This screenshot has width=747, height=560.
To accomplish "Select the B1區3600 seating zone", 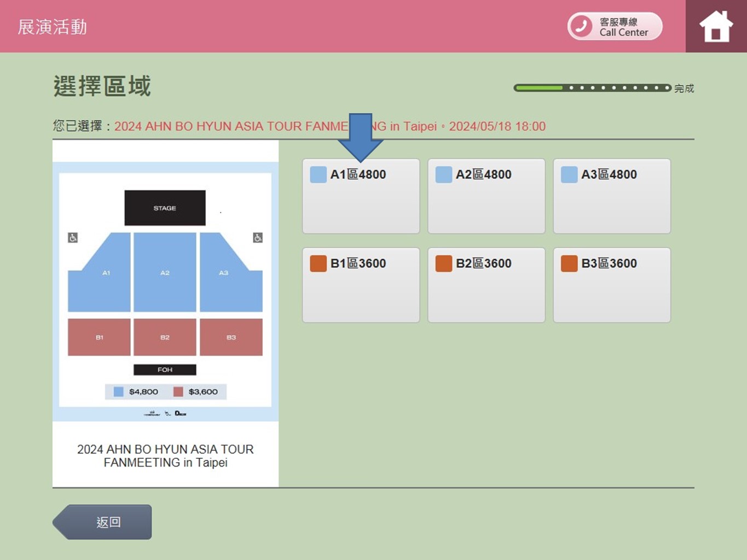I will click(361, 285).
